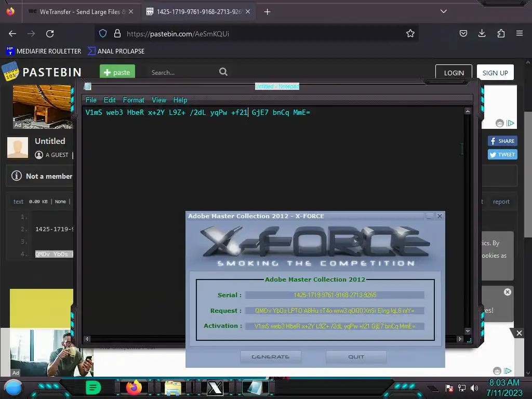Click the Firefox back arrow
This screenshot has width=532, height=399.
[x=12, y=34]
